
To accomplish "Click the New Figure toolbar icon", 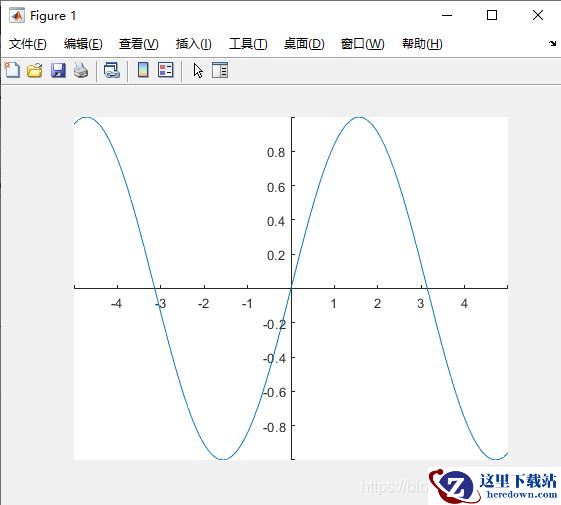I will [12, 70].
